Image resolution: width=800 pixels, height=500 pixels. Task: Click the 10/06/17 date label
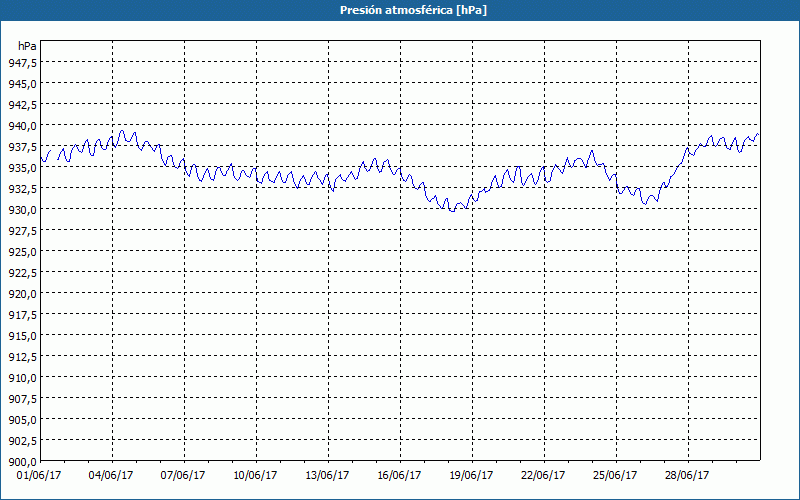click(x=255, y=476)
